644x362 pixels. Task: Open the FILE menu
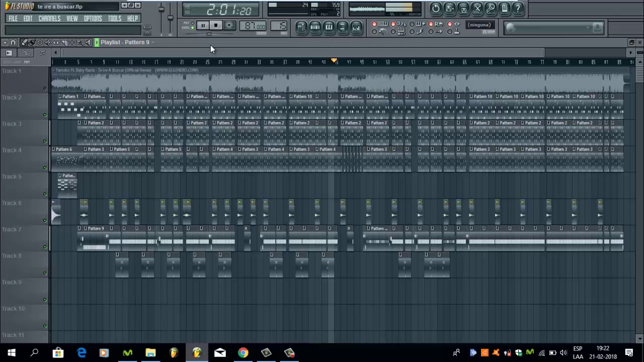click(13, 19)
